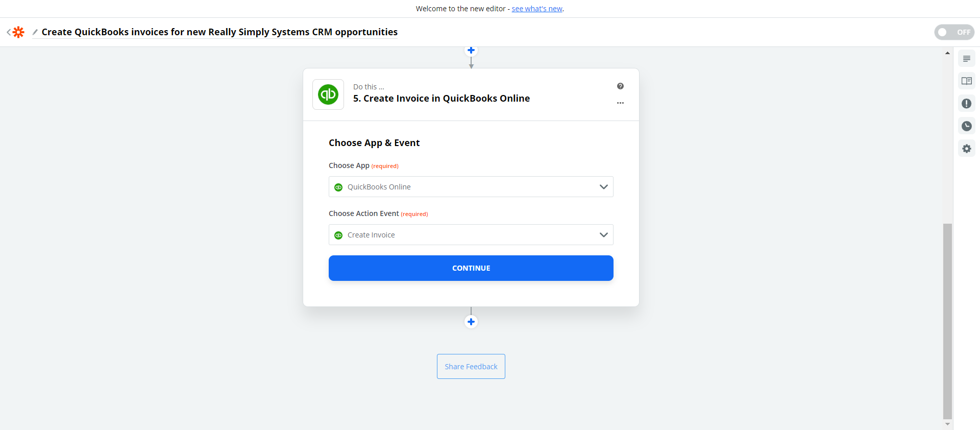980x430 pixels.
Task: Add a step below with the plus button
Action: 471,322
